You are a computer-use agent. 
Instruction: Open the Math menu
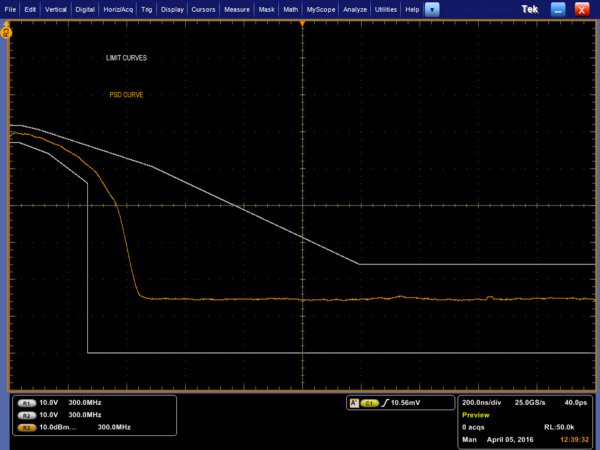click(x=291, y=10)
